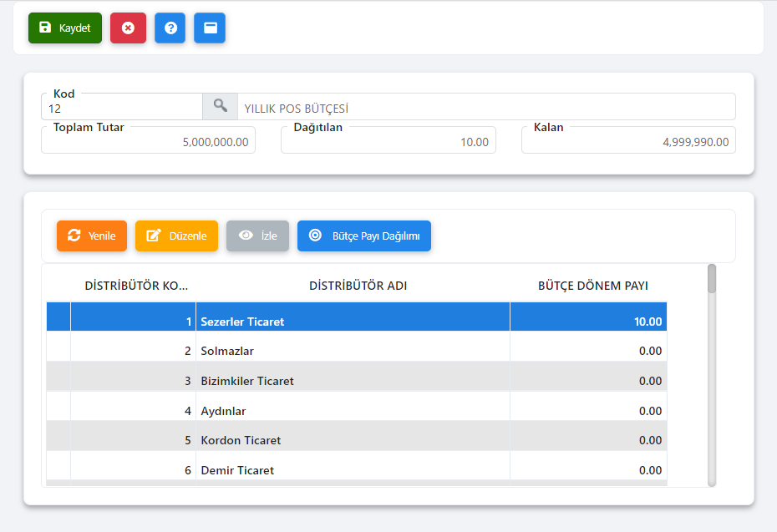The image size is (777, 532).
Task: Click the Kalan remaining amount field
Action: coord(628,141)
